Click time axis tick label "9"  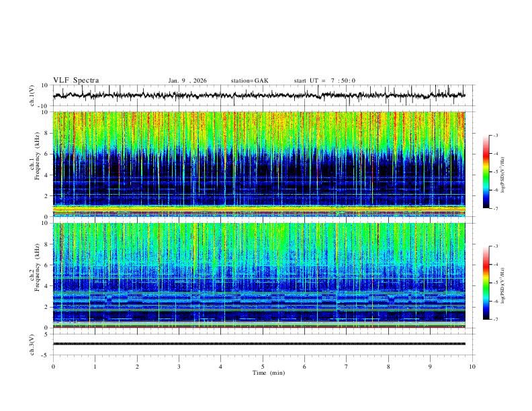pos(430,367)
